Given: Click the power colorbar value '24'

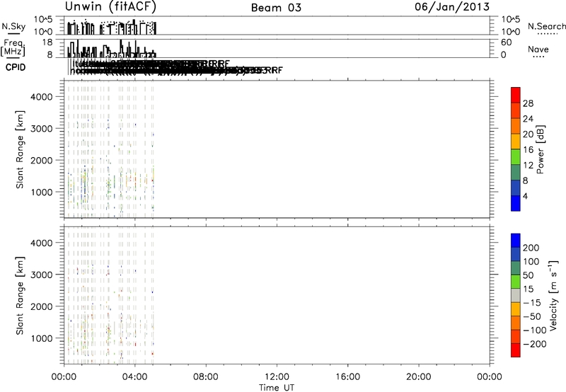Looking at the screenshot, I should pos(528,119).
